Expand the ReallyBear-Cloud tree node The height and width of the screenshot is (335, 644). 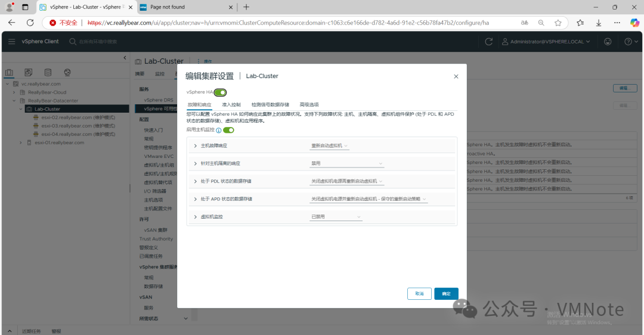click(x=14, y=92)
